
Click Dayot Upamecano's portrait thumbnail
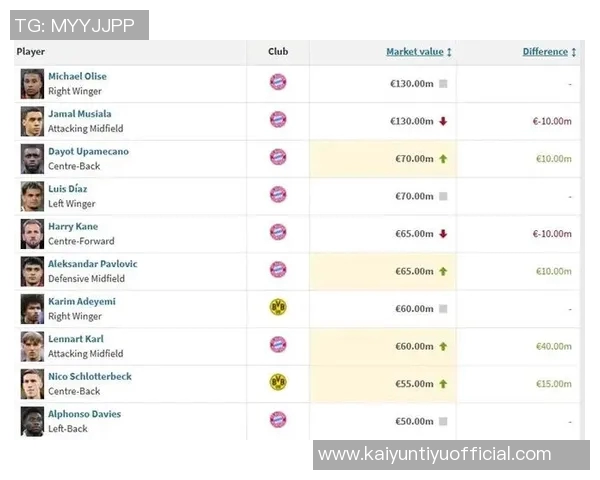coord(32,158)
